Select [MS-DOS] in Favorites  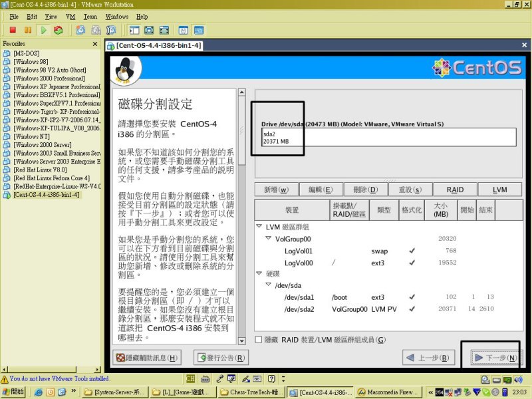tap(26, 53)
